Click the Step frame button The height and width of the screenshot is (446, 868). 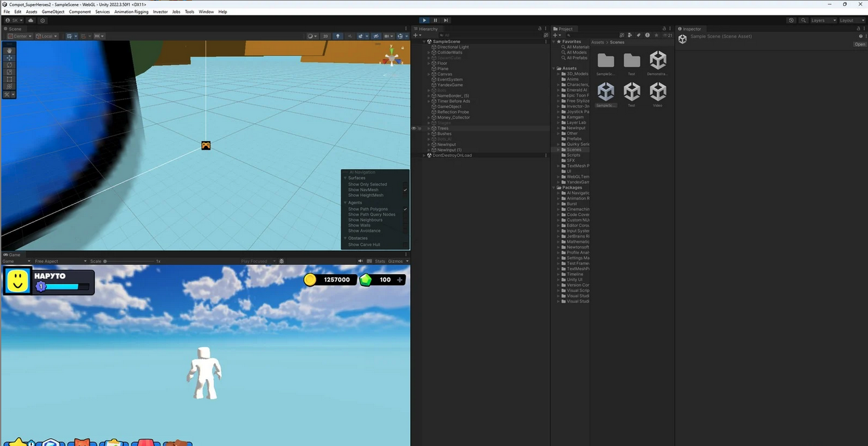click(446, 20)
